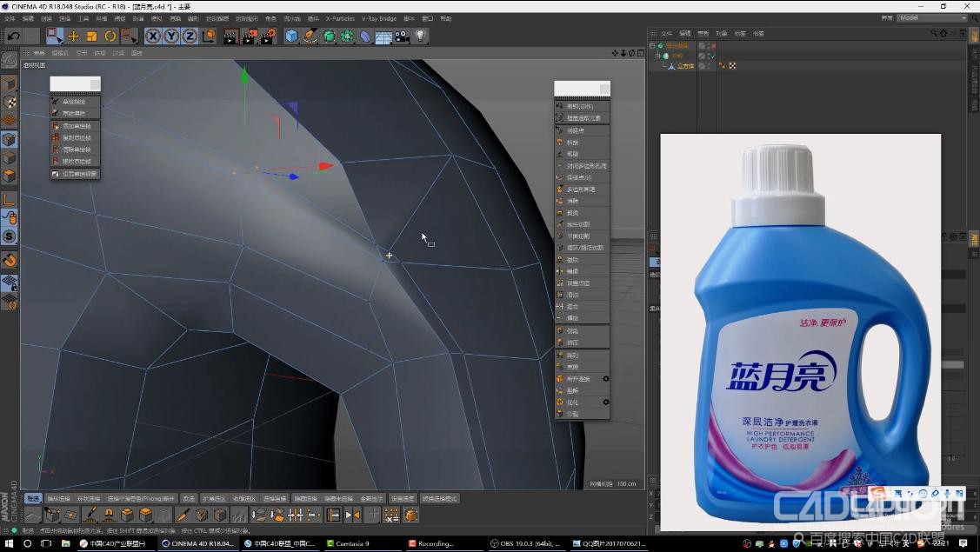Viewport: 980px width, 552px height.
Task: Switch to Polygons mode in sidebar
Action: coord(10,177)
